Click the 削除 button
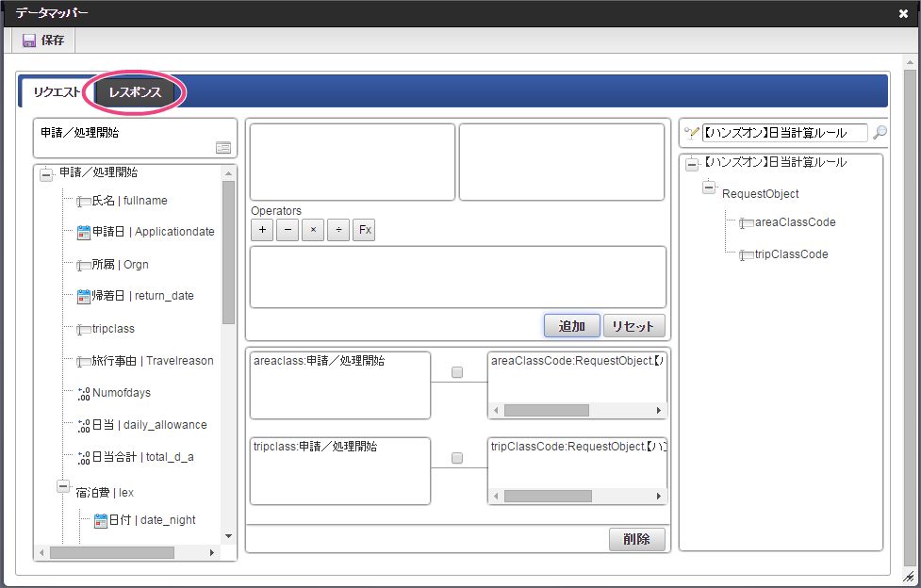This screenshot has width=921, height=588. (x=636, y=539)
